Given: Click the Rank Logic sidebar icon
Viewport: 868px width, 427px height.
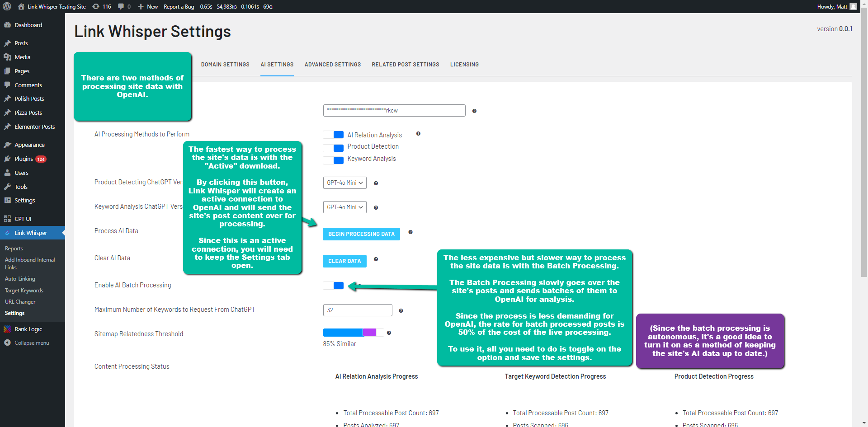Looking at the screenshot, I should coord(8,329).
